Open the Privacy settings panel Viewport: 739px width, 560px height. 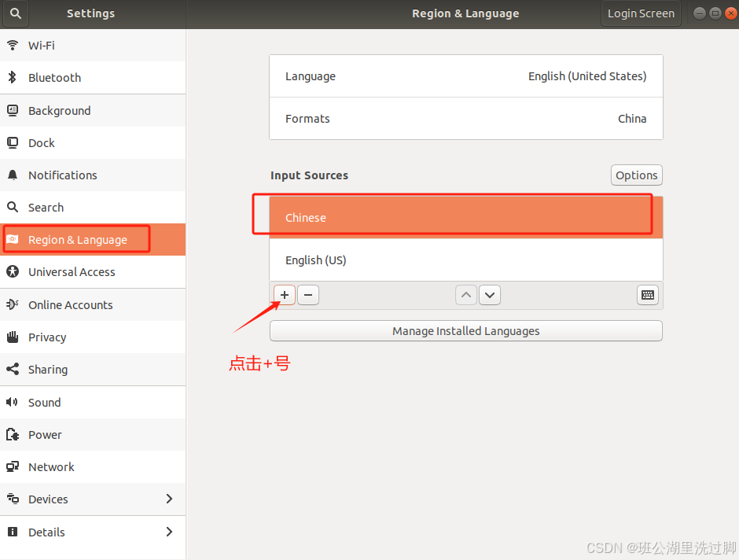click(x=93, y=337)
